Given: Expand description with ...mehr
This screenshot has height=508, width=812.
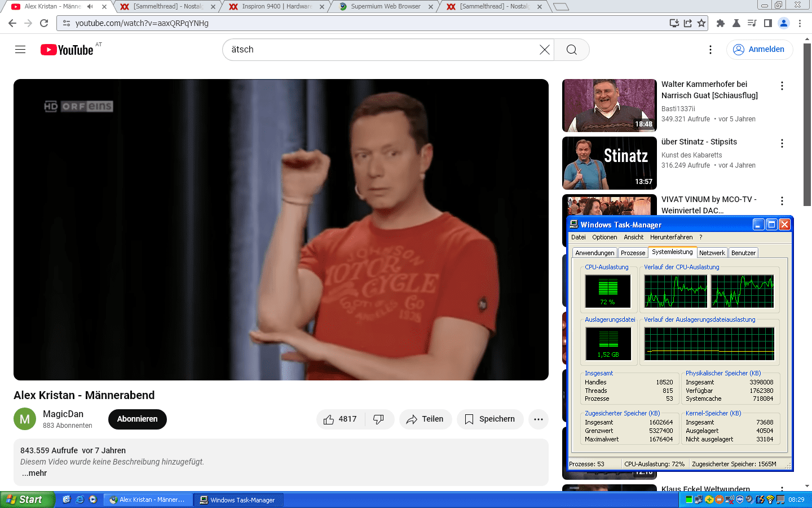Looking at the screenshot, I should coord(34,473).
